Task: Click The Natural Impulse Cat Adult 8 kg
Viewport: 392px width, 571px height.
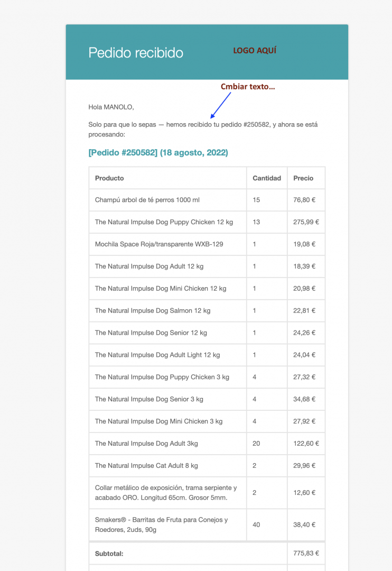Action: coord(146,465)
